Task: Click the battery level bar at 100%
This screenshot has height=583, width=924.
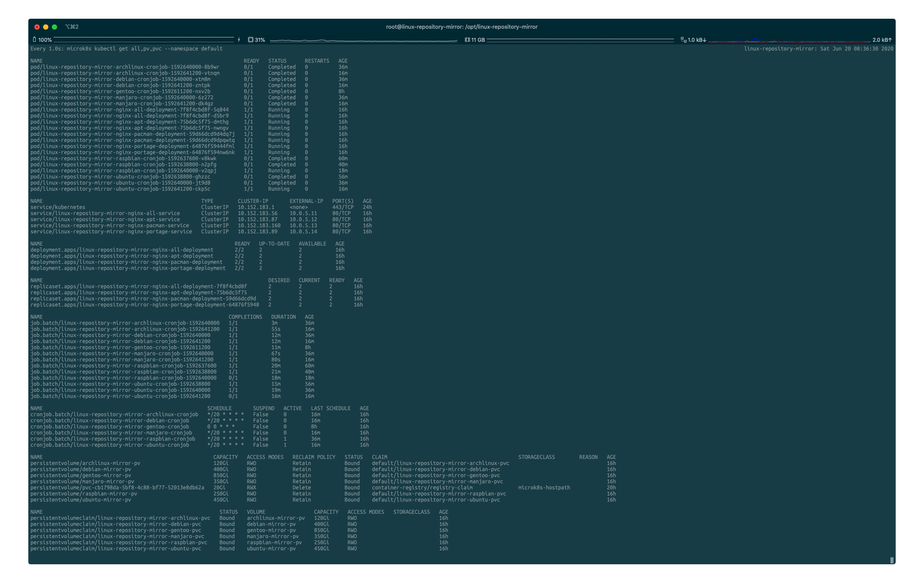Action: [144, 39]
